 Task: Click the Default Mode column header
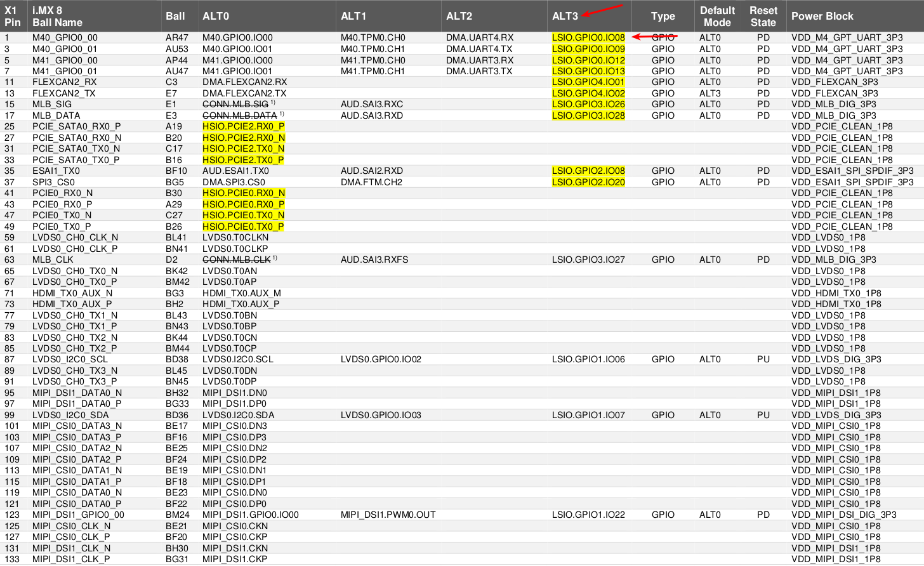pos(718,16)
